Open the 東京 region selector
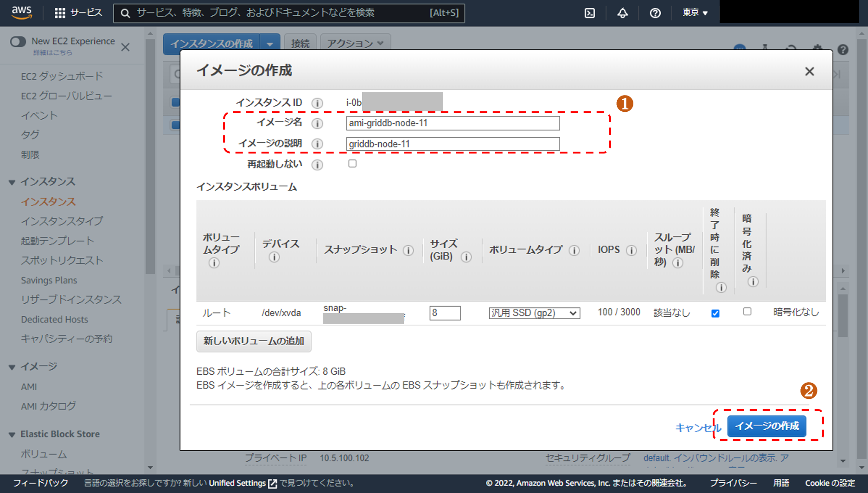868x493 pixels. point(695,13)
